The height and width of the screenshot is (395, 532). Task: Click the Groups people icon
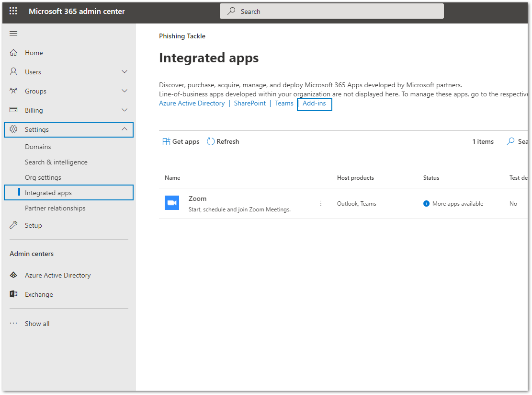(13, 91)
